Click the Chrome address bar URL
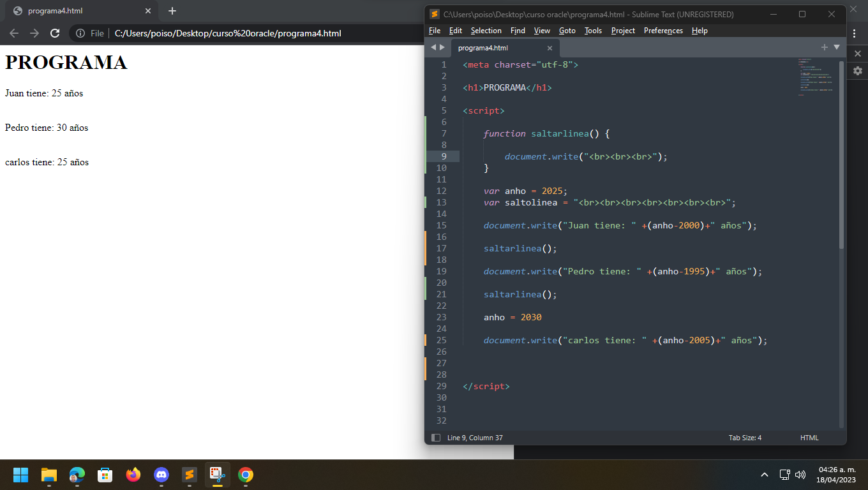This screenshot has width=868, height=490. tap(228, 33)
